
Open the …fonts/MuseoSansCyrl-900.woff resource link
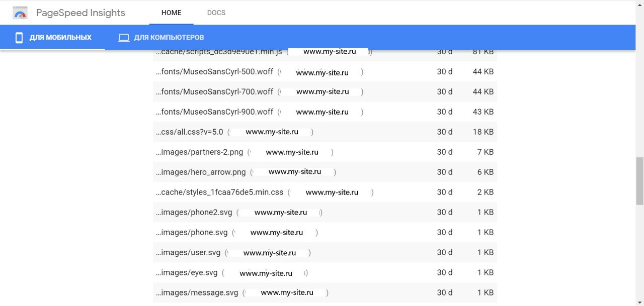(215, 112)
